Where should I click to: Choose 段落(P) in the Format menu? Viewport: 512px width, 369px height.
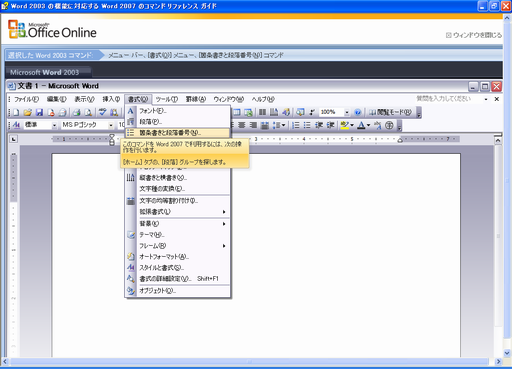[178, 122]
